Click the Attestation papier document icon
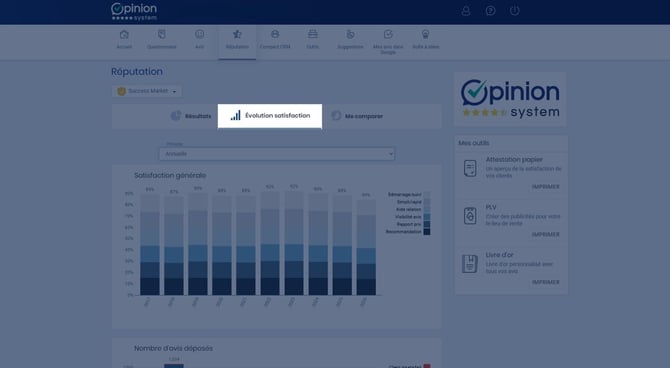The image size is (670, 368). 470,168
